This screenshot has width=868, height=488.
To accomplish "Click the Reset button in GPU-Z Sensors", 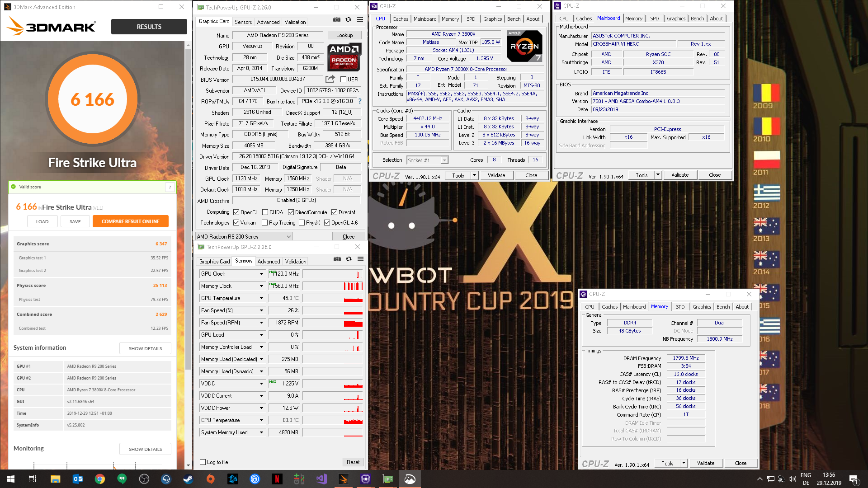I will [x=353, y=462].
